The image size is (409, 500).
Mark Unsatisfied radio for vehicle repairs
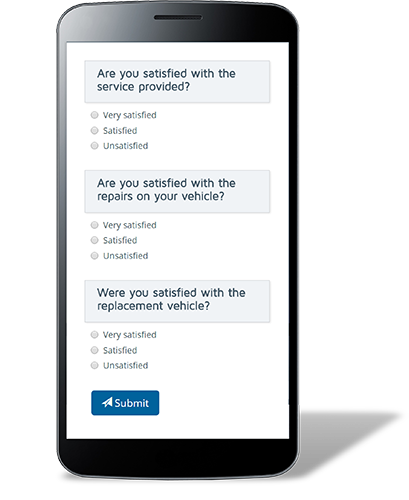[95, 256]
